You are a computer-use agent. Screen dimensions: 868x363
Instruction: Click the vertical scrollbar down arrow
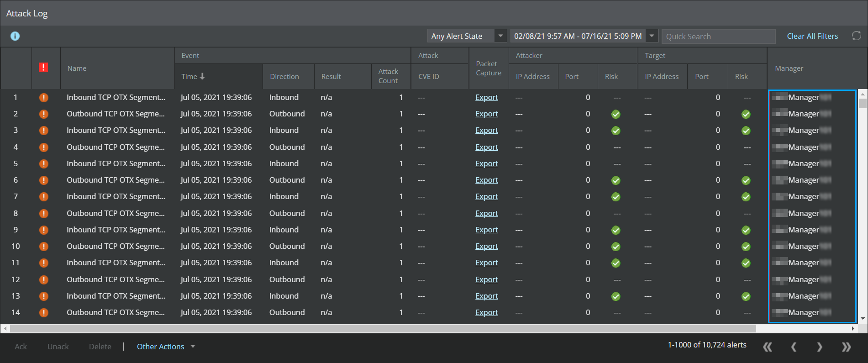863,319
